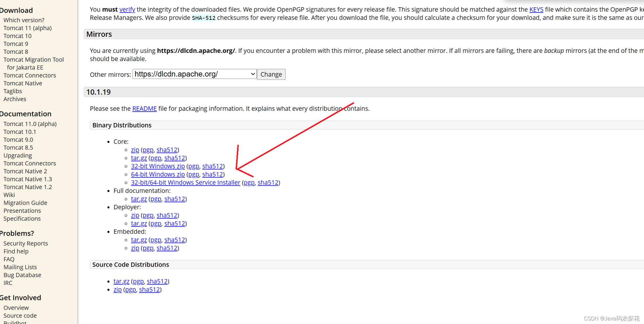Open Tomcat 10.1 documentation link

tap(20, 132)
